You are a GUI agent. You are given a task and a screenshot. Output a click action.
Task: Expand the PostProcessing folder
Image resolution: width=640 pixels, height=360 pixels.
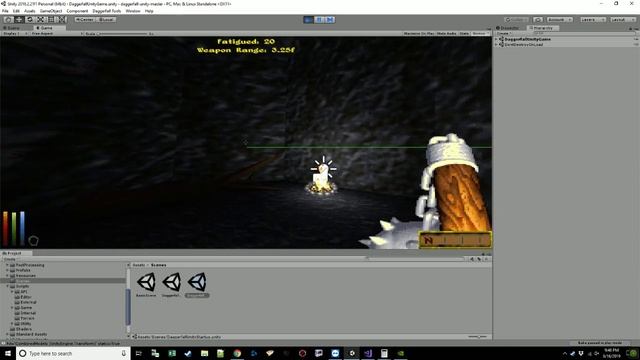7,265
